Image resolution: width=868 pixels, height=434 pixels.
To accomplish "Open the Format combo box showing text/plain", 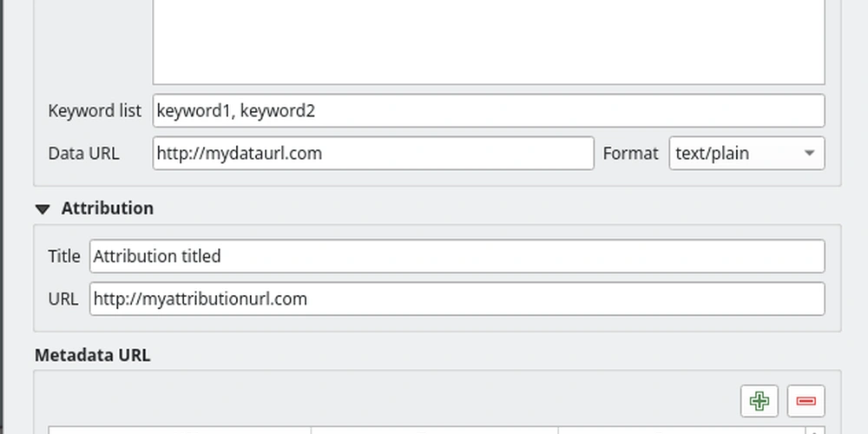I will click(x=746, y=154).
